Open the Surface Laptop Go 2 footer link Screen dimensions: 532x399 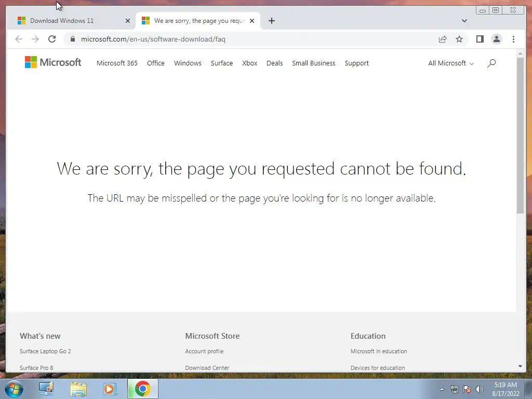coord(45,351)
